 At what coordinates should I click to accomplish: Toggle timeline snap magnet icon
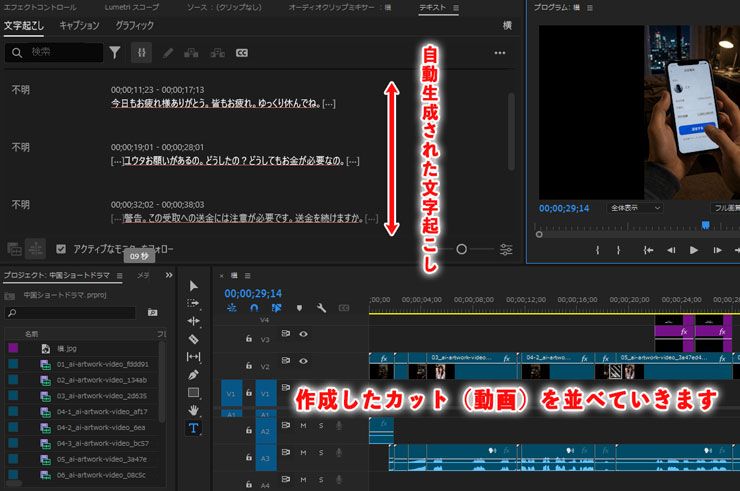254,308
